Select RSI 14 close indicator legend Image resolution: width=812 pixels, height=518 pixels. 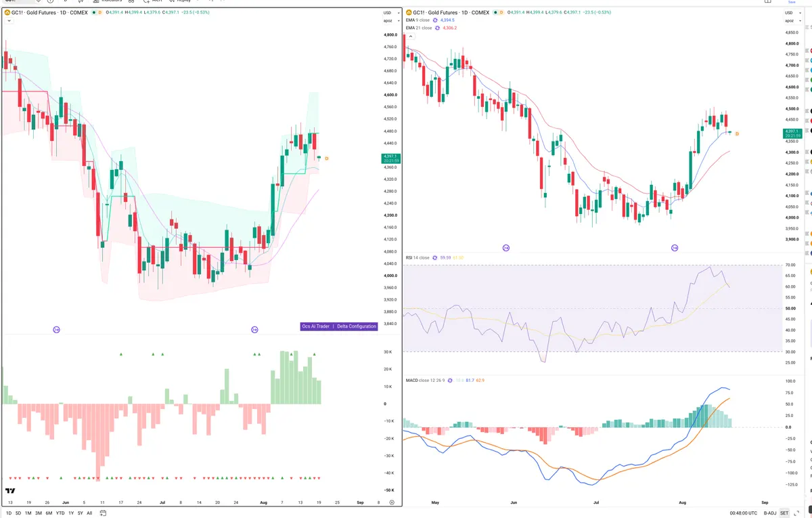point(418,257)
